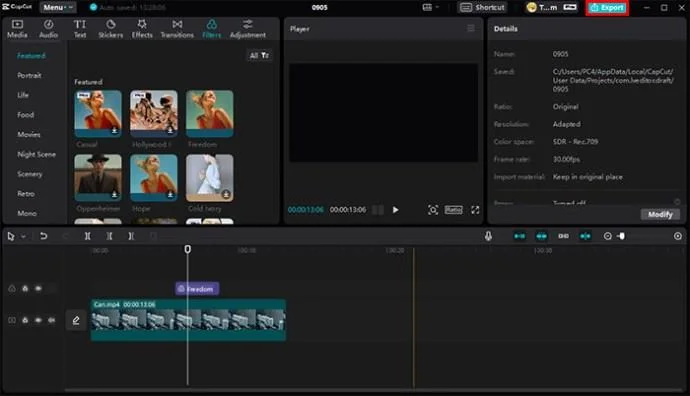
Task: Play the video in the Player
Action: coord(395,210)
